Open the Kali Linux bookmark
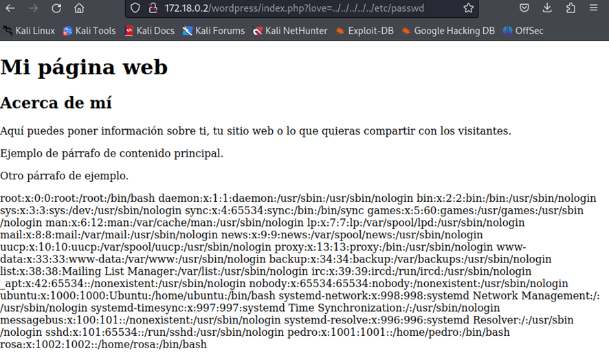The image size is (609, 364). tap(29, 31)
